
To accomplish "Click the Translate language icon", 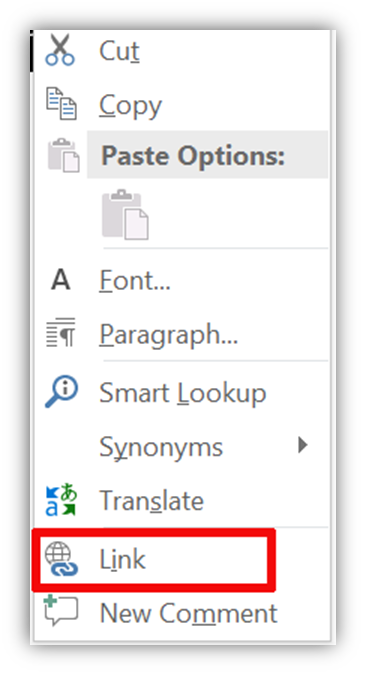I will coord(61,499).
